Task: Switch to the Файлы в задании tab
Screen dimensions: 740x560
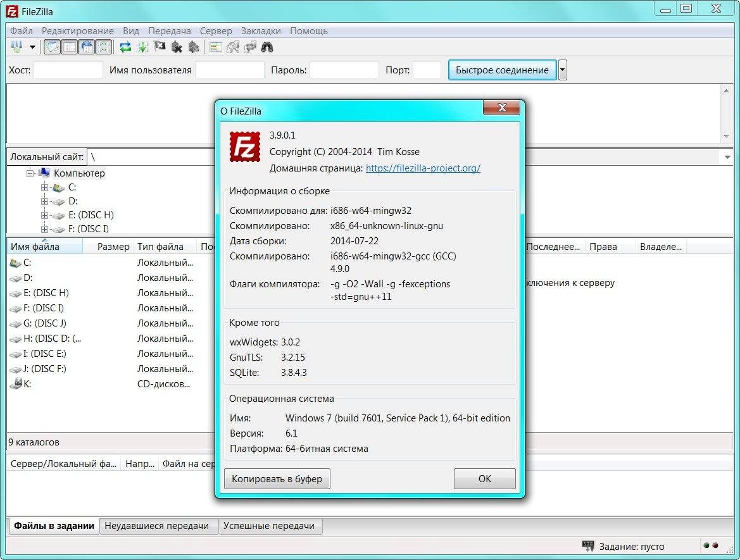Action: pos(54,526)
